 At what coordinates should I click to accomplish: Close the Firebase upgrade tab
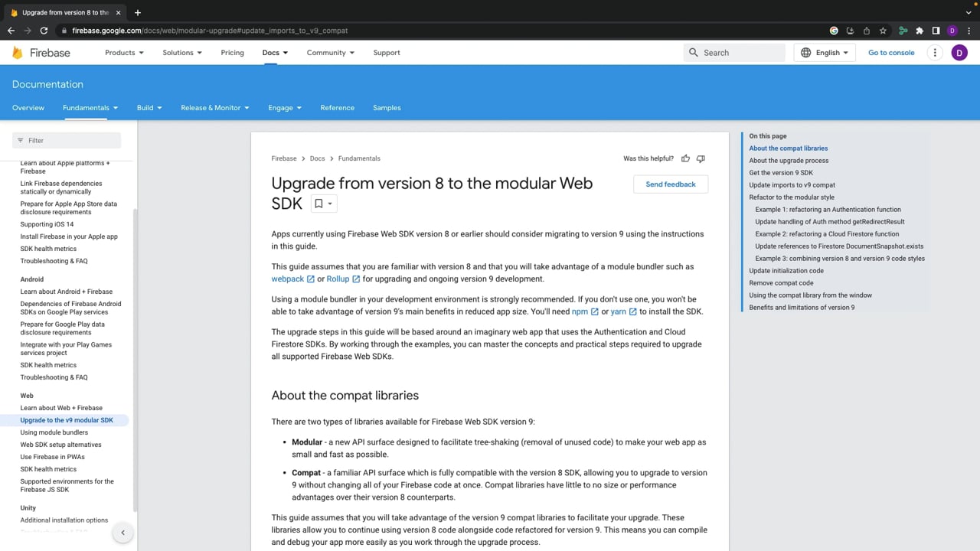coord(118,12)
